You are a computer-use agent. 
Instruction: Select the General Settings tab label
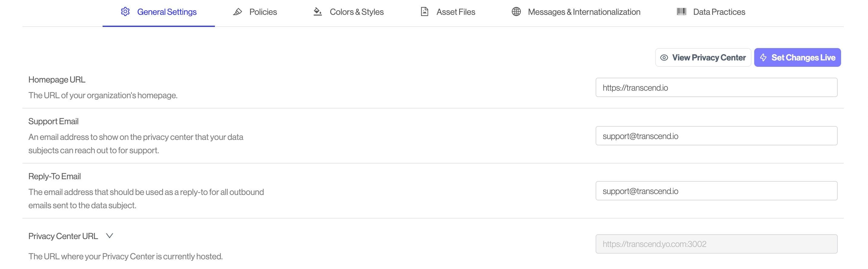click(x=167, y=12)
